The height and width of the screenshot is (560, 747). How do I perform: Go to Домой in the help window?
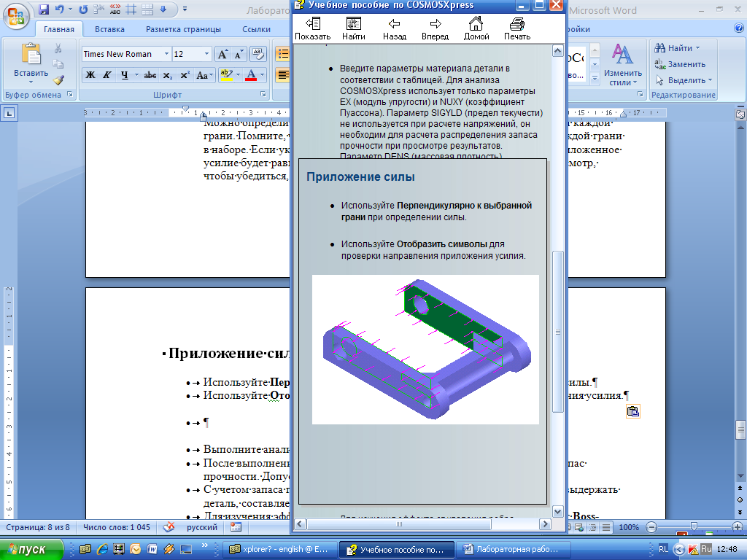coord(476,29)
